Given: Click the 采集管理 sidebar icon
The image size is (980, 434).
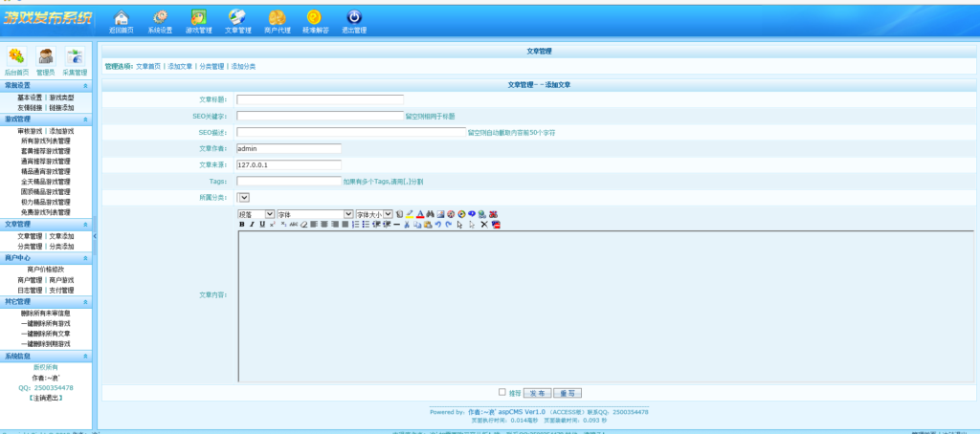Looking at the screenshot, I should coord(75,59).
